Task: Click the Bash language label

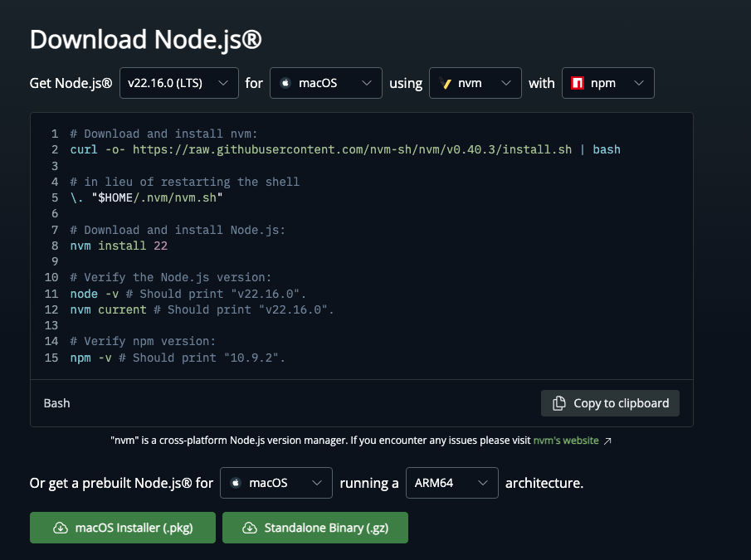Action: tap(57, 403)
